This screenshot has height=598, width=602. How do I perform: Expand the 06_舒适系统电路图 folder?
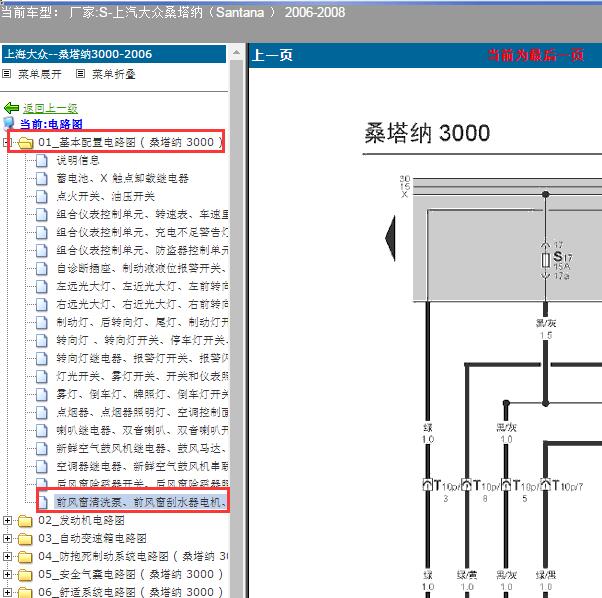tap(7, 592)
